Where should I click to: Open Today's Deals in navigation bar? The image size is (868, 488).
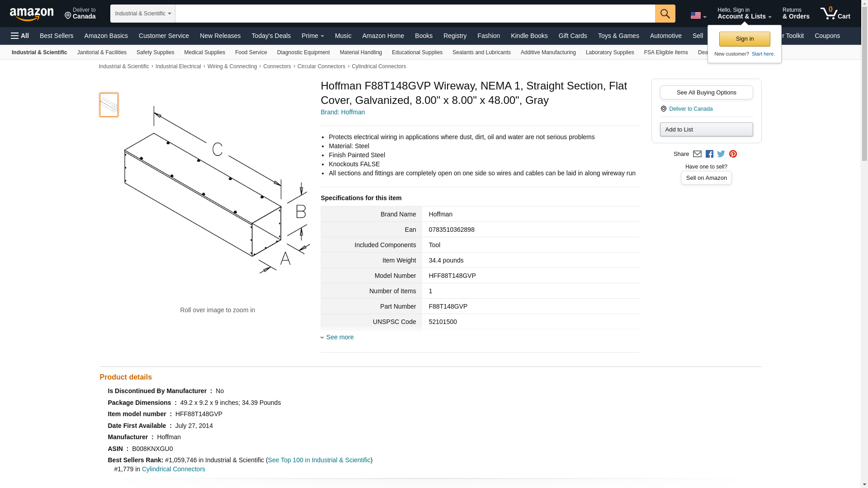[271, 36]
